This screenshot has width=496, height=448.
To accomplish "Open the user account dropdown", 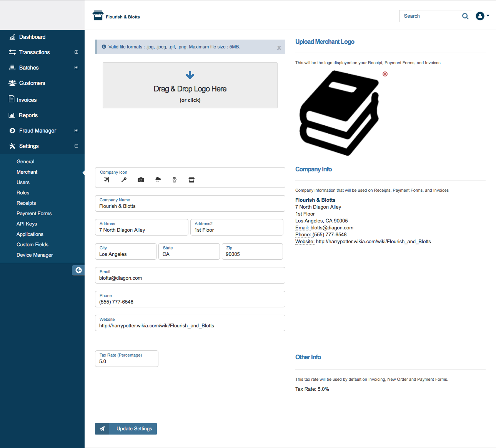I will [482, 16].
